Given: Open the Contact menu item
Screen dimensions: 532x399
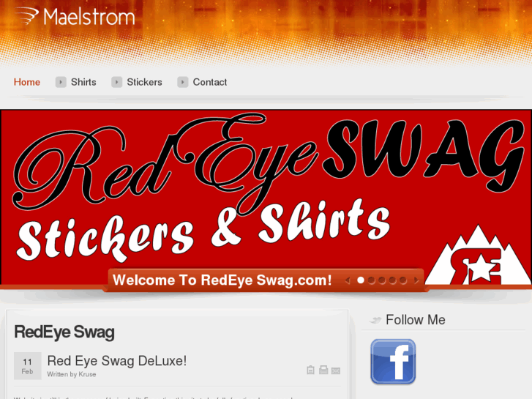Looking at the screenshot, I should (x=210, y=82).
